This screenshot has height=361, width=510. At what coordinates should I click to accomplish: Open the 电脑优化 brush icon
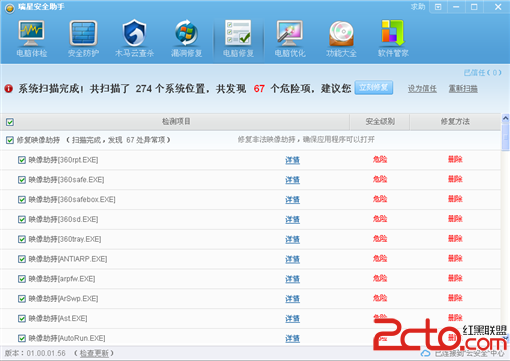click(290, 33)
